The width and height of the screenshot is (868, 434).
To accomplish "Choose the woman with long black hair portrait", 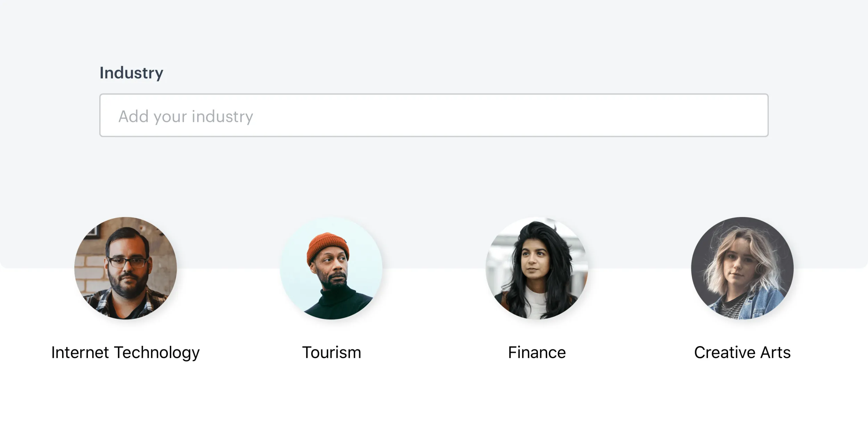I will pyautogui.click(x=537, y=268).
